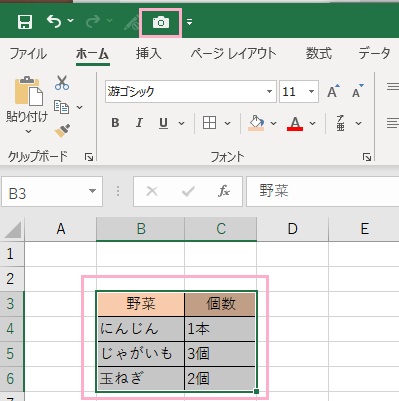The height and width of the screenshot is (401, 399).
Task: Open Insert Function with fx icon
Action: [x=224, y=191]
